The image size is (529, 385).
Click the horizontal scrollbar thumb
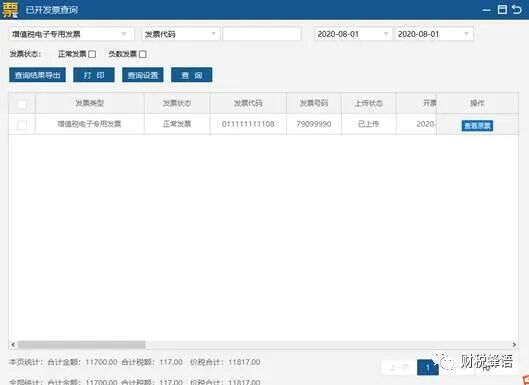(81, 345)
